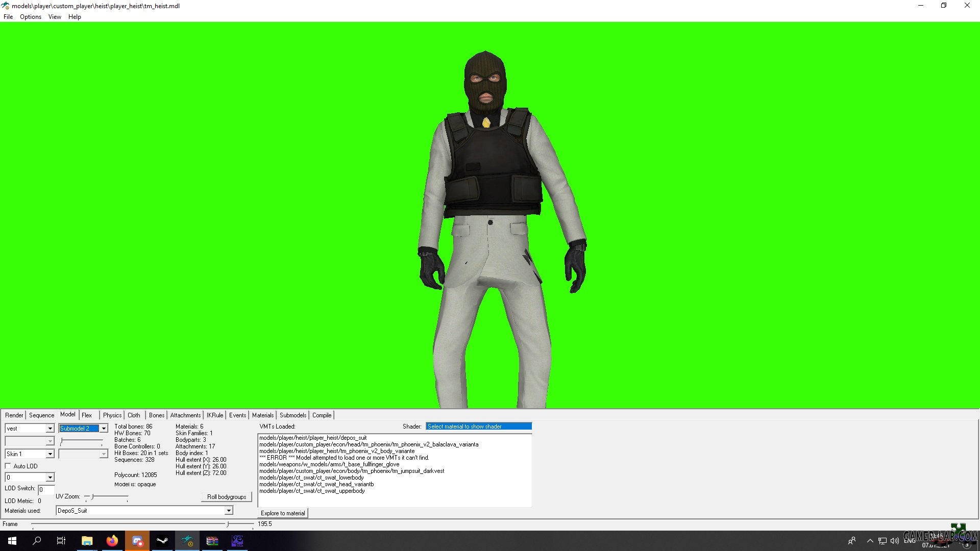Open Steam from the taskbar
Screen dimensions: 980x551
click(162, 541)
